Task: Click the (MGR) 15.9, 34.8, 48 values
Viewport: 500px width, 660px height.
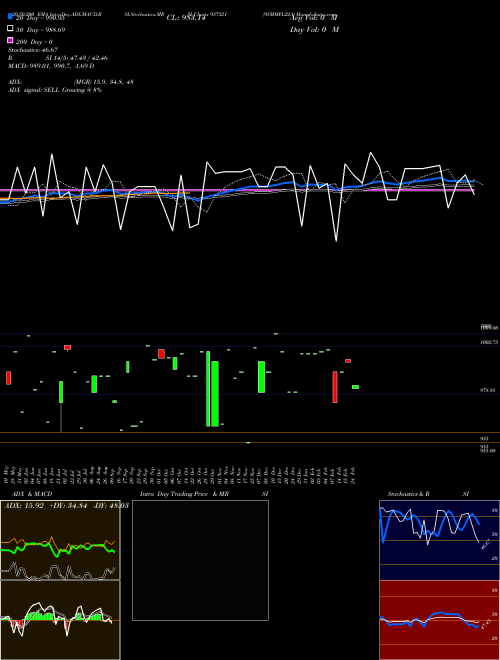Action: coord(104,82)
